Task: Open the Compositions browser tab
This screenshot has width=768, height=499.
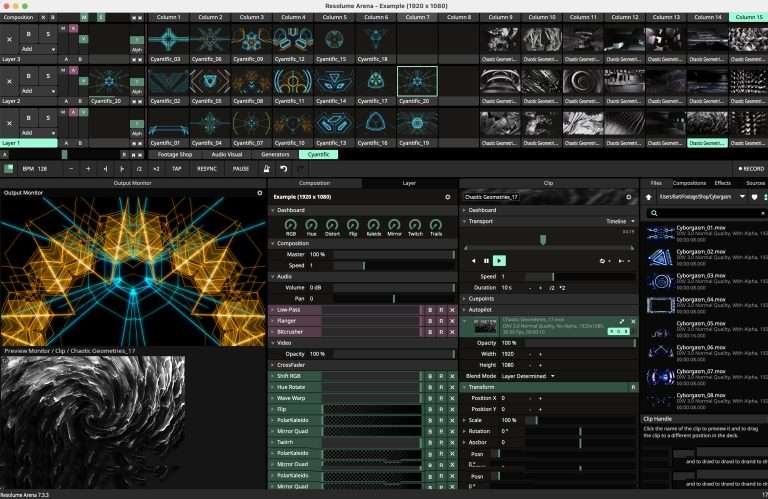Action: click(x=689, y=183)
